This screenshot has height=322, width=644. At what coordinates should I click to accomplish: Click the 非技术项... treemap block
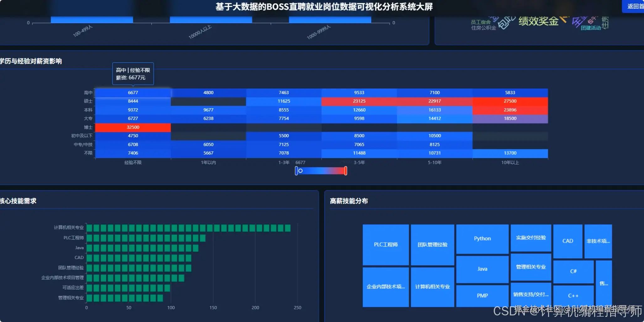click(x=598, y=241)
